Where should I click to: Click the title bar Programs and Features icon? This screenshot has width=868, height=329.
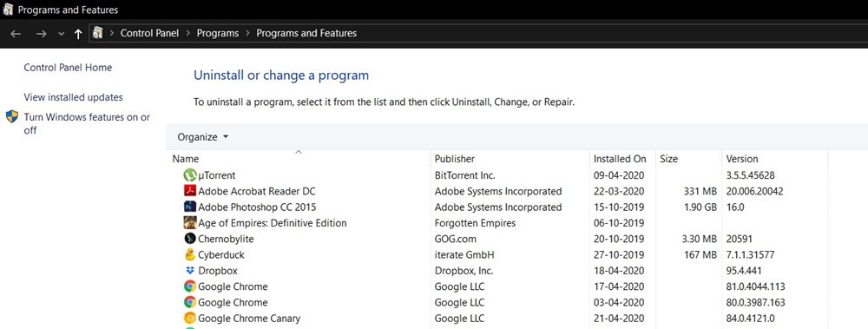(8, 10)
